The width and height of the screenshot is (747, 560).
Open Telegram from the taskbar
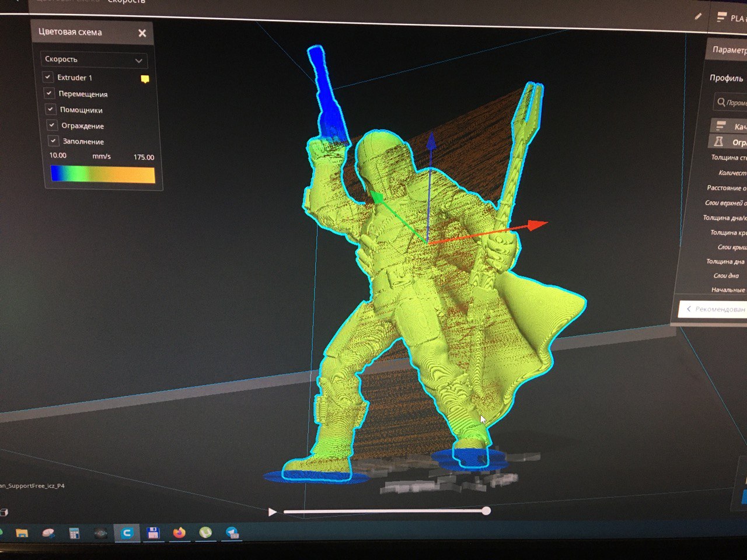click(232, 533)
